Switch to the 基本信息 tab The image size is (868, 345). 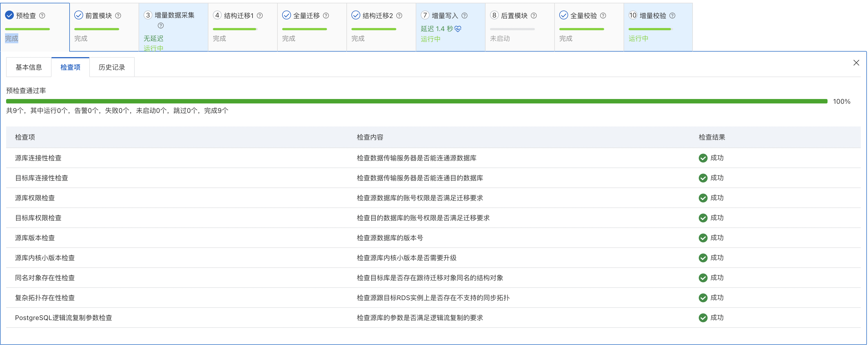(x=29, y=67)
